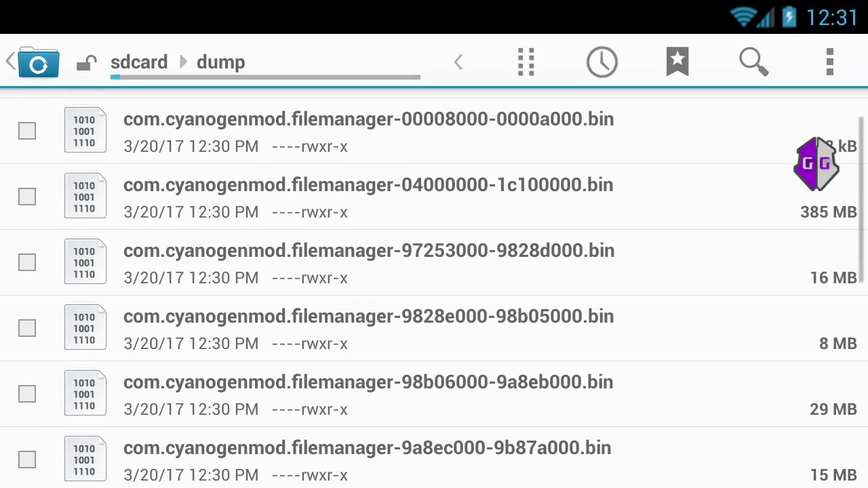This screenshot has height=488, width=868.
Task: Open file 9828e000-98b05000.bin
Action: [x=368, y=317]
